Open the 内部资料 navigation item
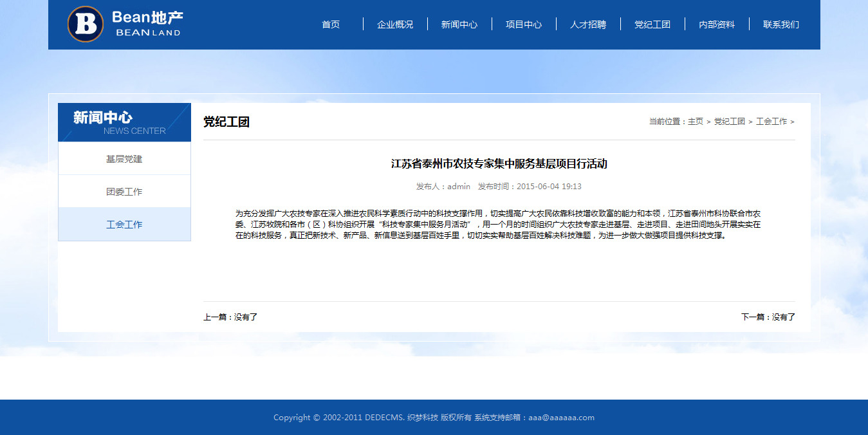Image resolution: width=868 pixels, height=435 pixels. pyautogui.click(x=717, y=24)
